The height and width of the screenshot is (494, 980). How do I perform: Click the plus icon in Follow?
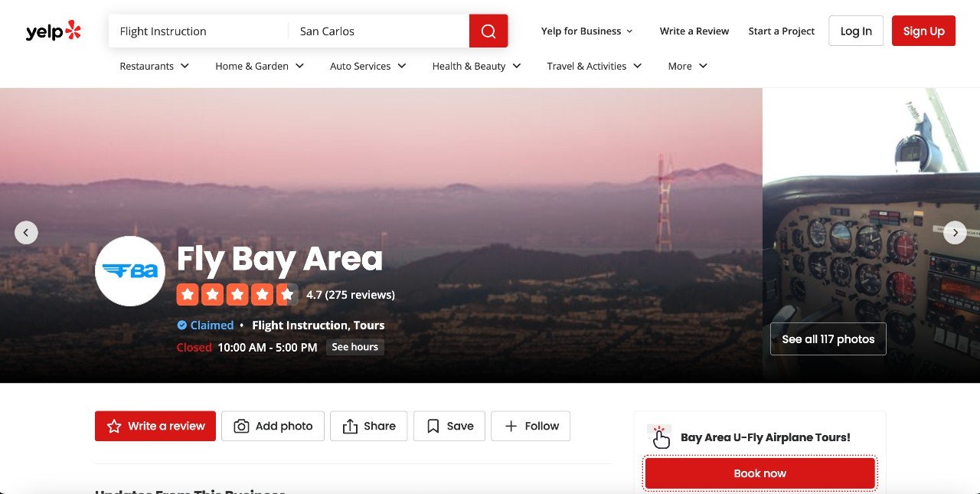[511, 427]
